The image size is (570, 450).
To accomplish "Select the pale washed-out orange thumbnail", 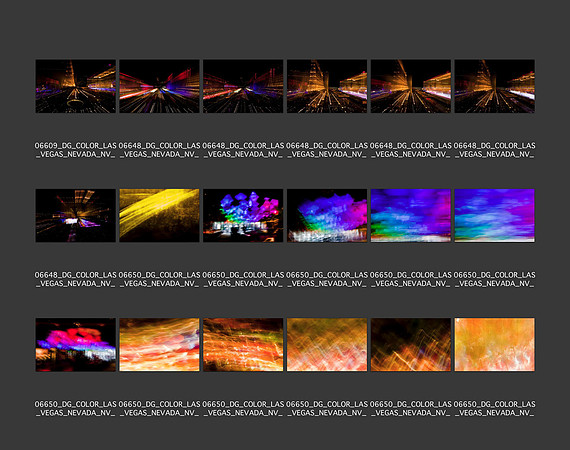I will (494, 345).
